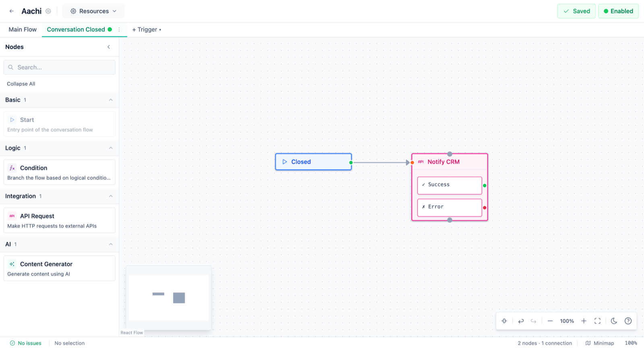Select the Notify CRM node title

[444, 162]
